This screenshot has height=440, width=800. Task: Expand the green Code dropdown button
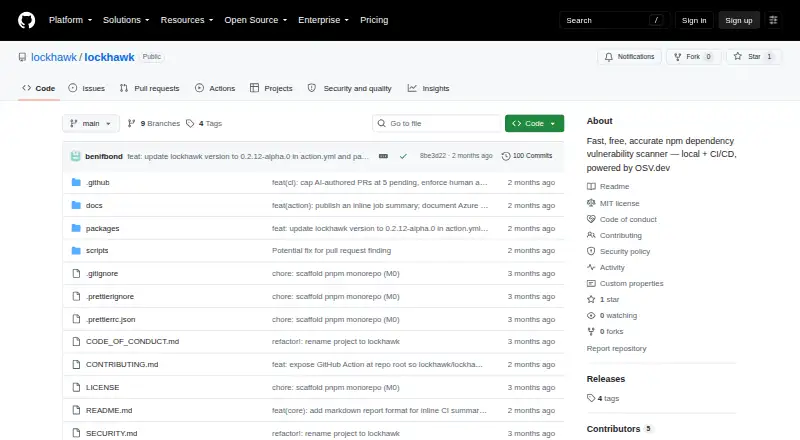534,124
